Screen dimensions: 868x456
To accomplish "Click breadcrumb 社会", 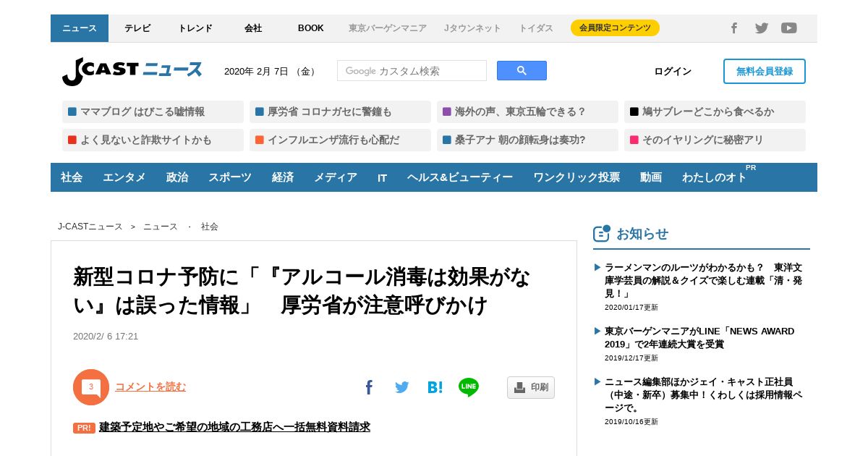I will 210,227.
